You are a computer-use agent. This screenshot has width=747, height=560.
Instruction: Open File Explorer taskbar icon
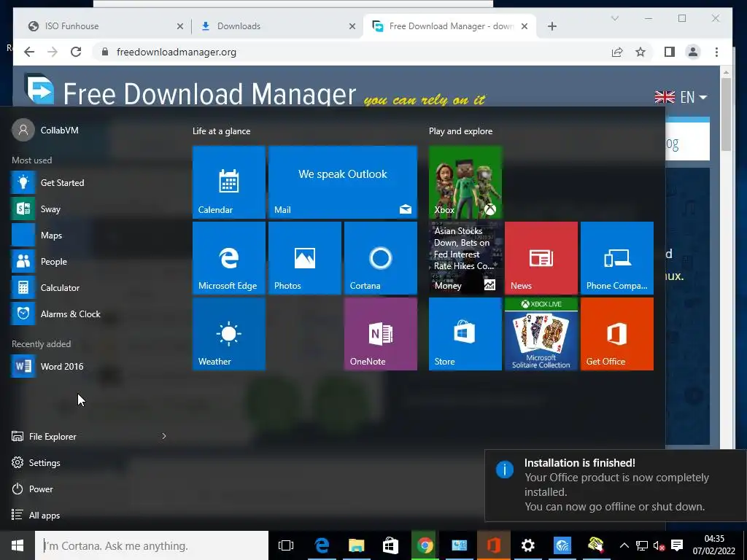tap(356, 545)
